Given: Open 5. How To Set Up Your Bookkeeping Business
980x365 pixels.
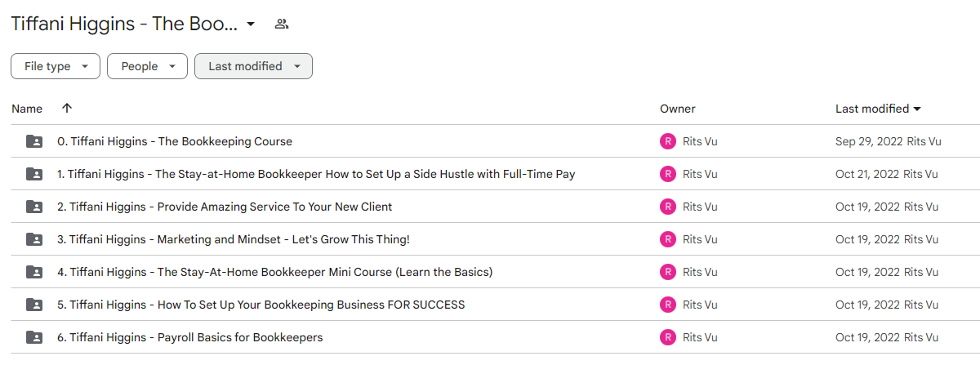Looking at the screenshot, I should click(261, 305).
